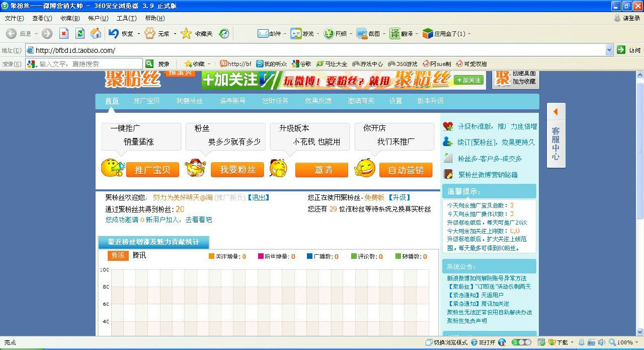The width and height of the screenshot is (644, 350).
Task: Click the blue user icon for 续订聚粉丝
Action: click(448, 142)
